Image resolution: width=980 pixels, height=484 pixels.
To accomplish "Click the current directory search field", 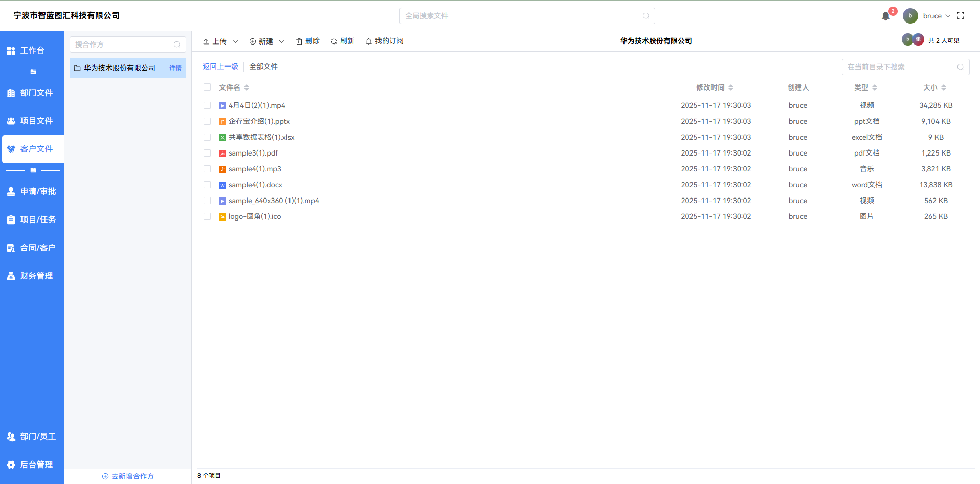I will (900, 67).
